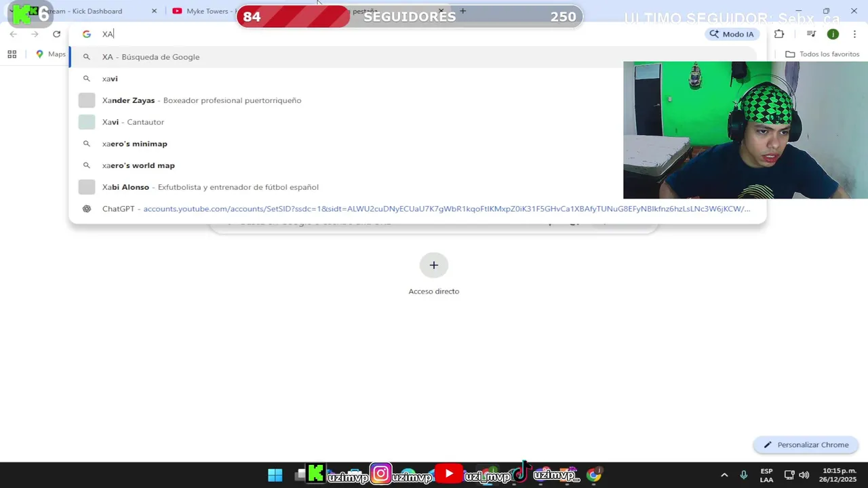
Task: Open a new tab with the plus button
Action: [462, 11]
